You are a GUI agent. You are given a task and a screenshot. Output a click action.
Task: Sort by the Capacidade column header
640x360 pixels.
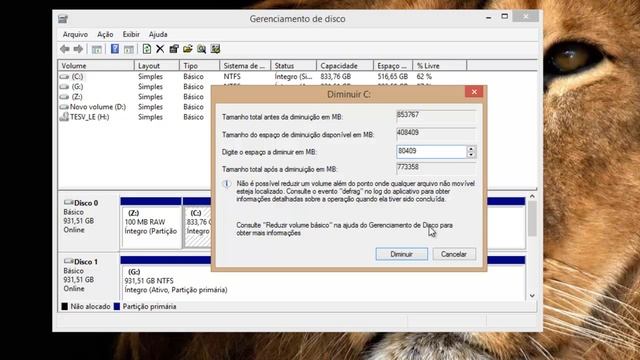point(345,66)
